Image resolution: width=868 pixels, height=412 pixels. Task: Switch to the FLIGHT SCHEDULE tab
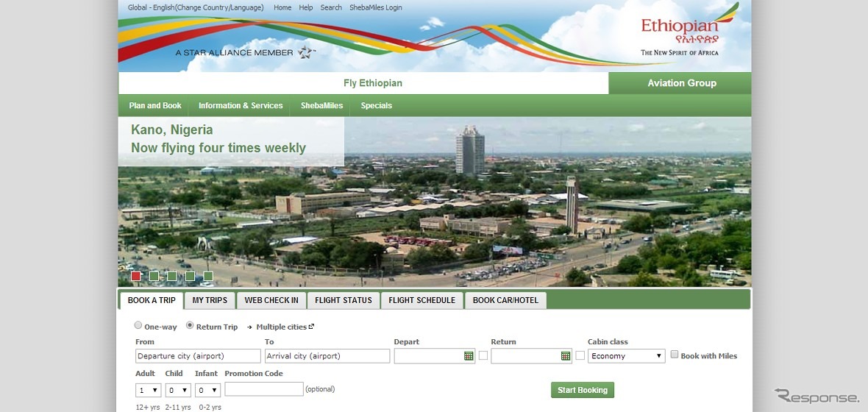[421, 300]
